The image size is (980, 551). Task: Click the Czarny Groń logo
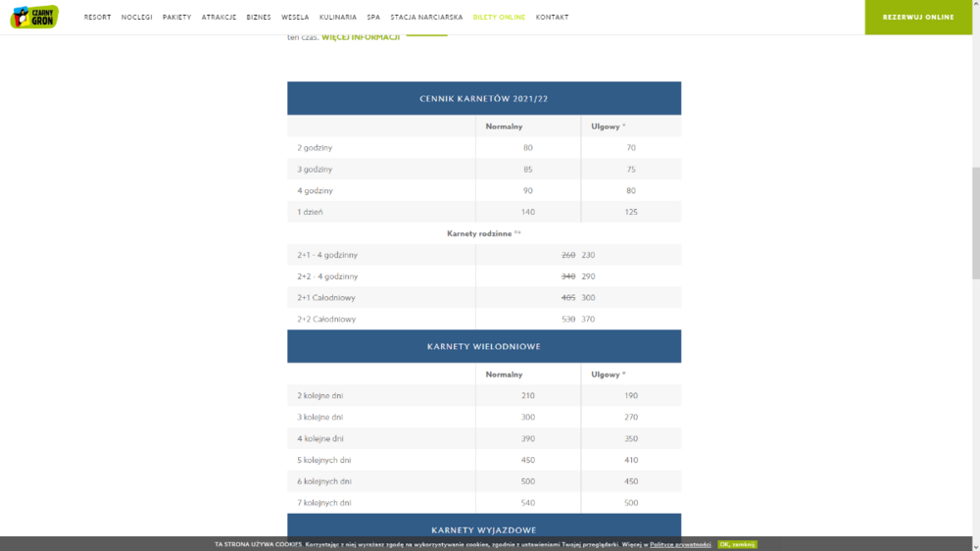tap(34, 17)
